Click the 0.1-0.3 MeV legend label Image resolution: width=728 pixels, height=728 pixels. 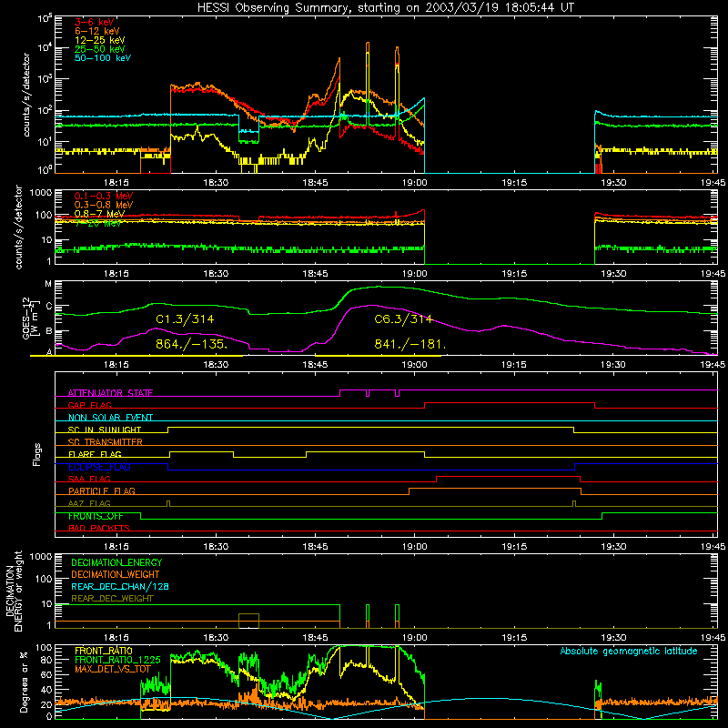[x=104, y=196]
